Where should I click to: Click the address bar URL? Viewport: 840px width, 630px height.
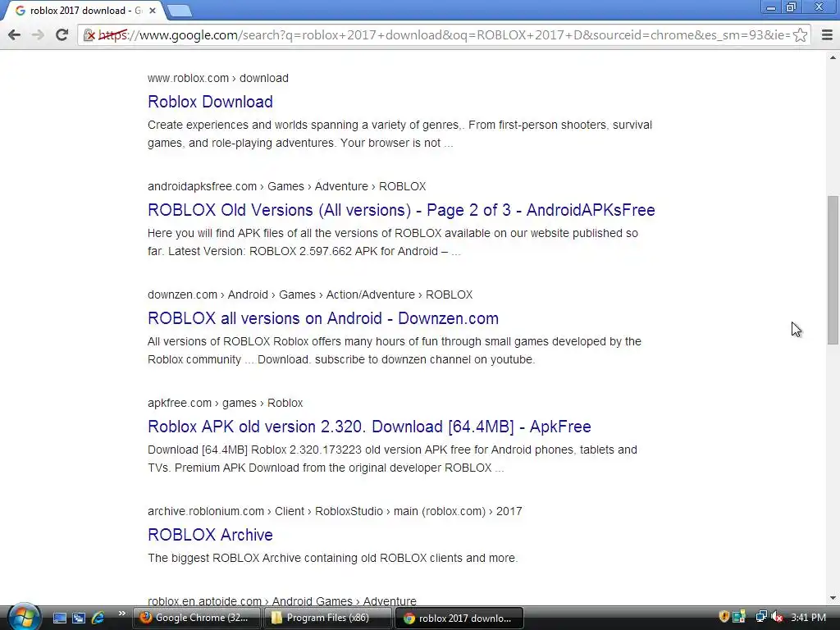(444, 35)
